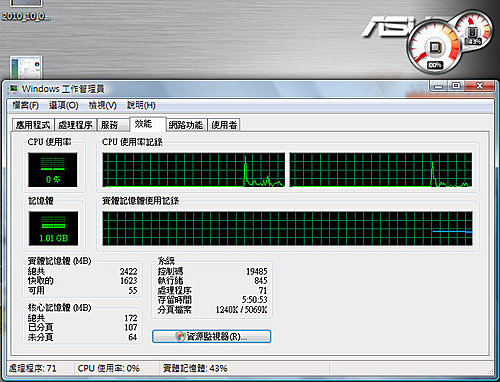Click the nonpaged kernel memory value 64

[x=133, y=337]
